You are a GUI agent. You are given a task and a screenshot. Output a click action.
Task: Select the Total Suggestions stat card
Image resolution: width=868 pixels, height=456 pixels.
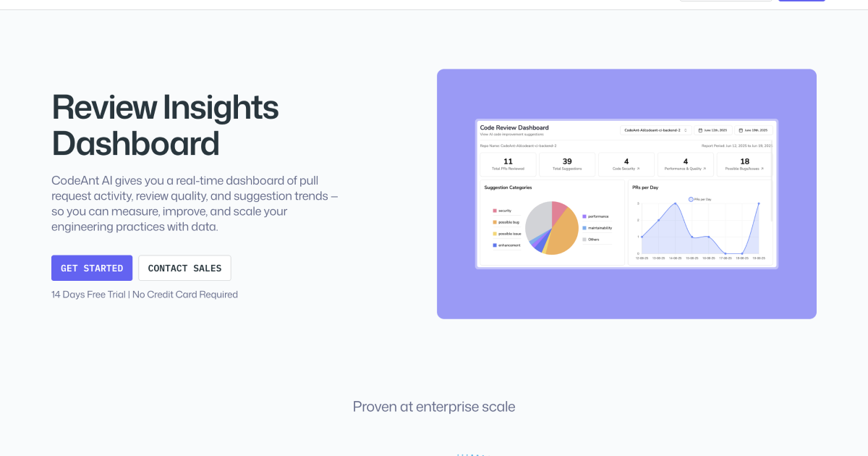pyautogui.click(x=567, y=164)
